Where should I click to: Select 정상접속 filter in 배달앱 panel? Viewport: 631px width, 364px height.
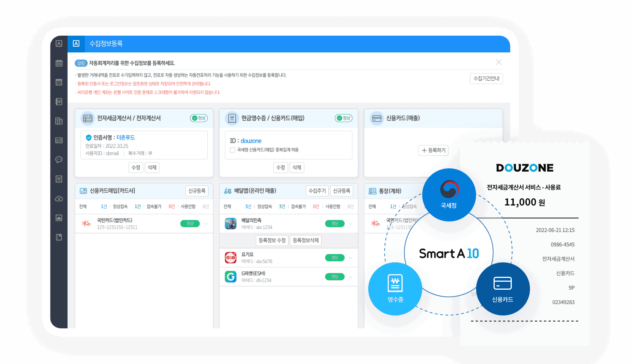coord(265,207)
